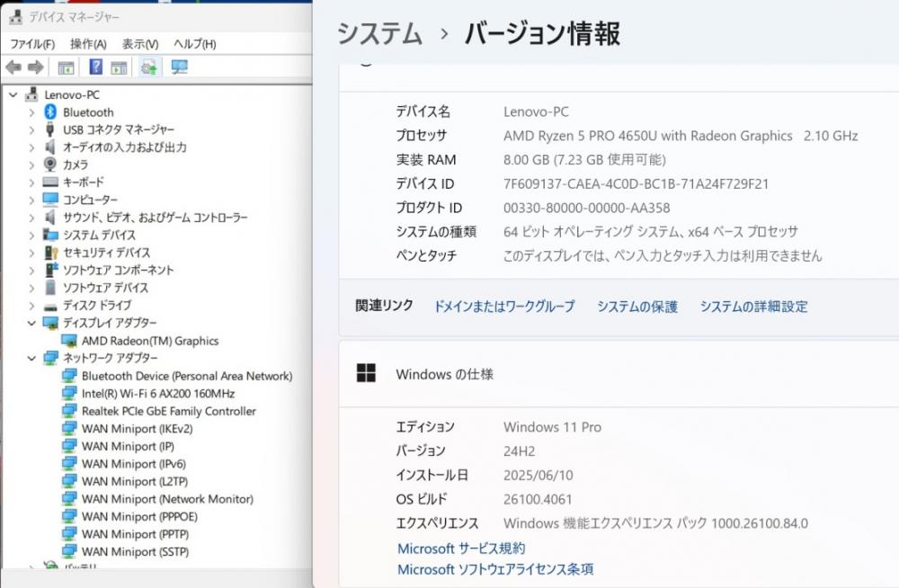This screenshot has height=588, width=899.
Task: Open the 操作(A) menu
Action: (88, 44)
